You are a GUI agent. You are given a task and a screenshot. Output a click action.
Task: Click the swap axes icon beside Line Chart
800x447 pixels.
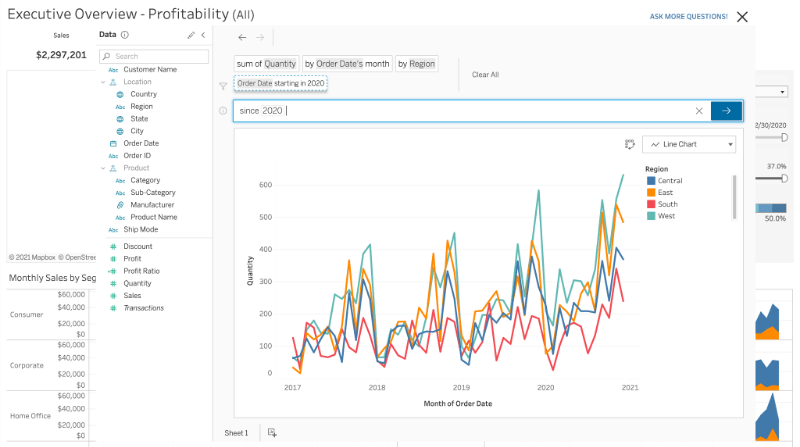point(629,144)
